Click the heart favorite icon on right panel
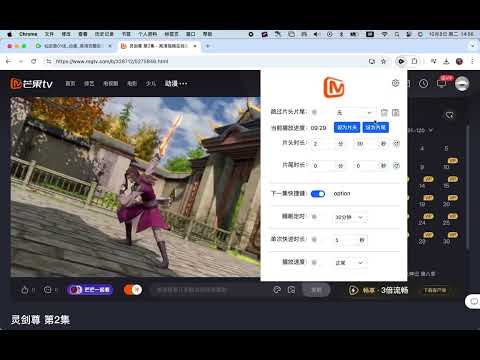This screenshot has width=480, height=360. click(x=449, y=115)
